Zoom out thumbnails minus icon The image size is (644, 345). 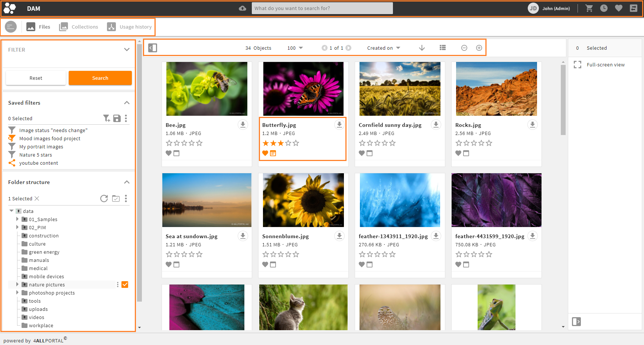[x=464, y=48]
